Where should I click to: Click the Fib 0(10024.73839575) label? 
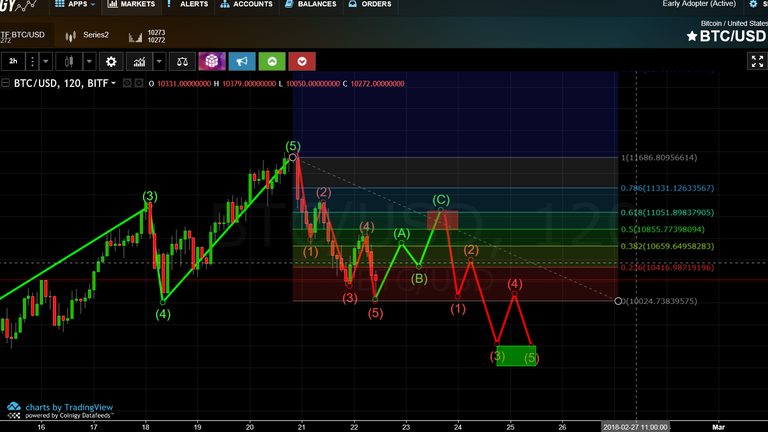pos(659,301)
